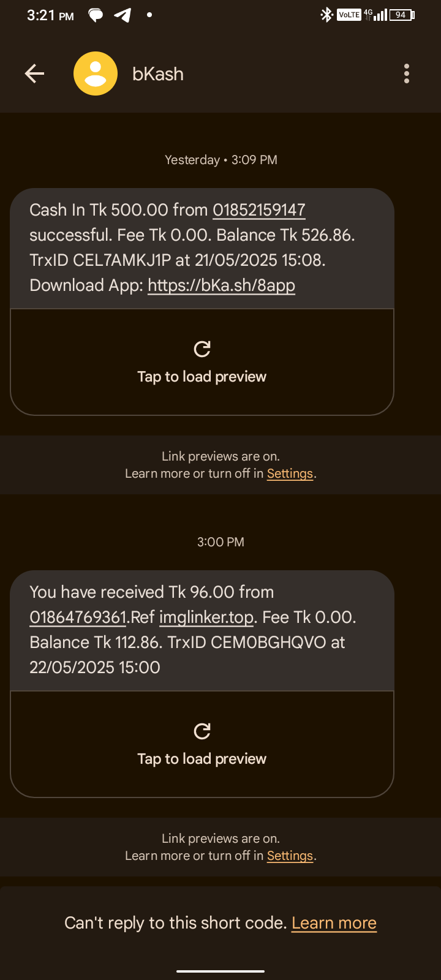Tap the Telegram notification icon
The image size is (441, 980).
pyautogui.click(x=123, y=15)
